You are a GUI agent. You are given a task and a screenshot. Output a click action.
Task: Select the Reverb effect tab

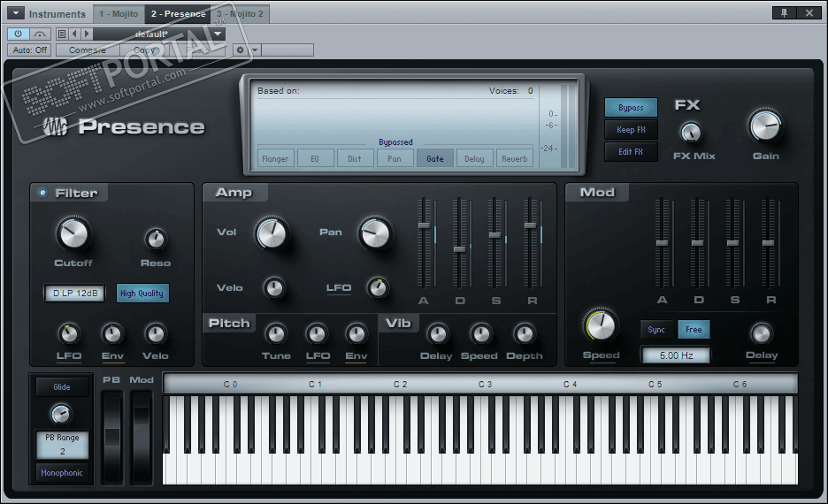coord(514,159)
